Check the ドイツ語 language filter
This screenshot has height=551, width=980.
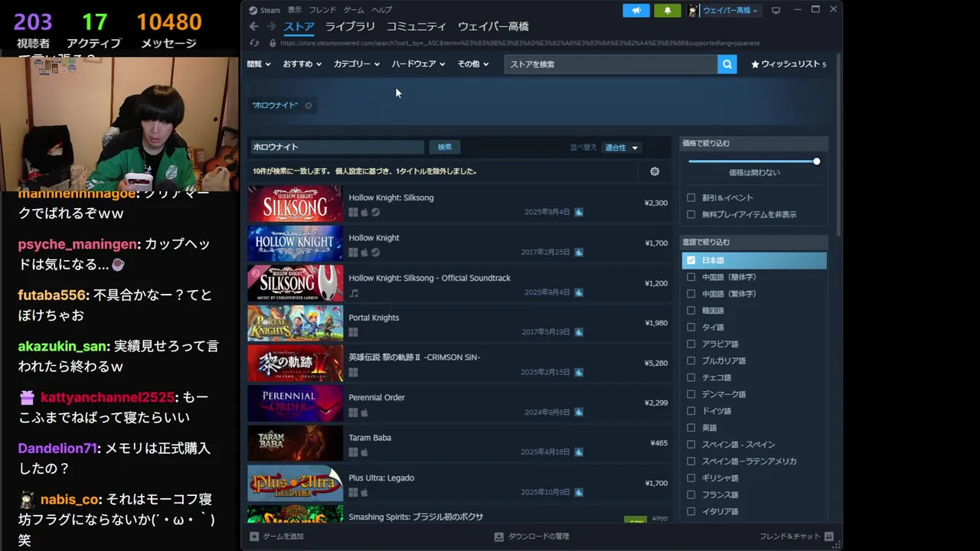click(x=691, y=411)
